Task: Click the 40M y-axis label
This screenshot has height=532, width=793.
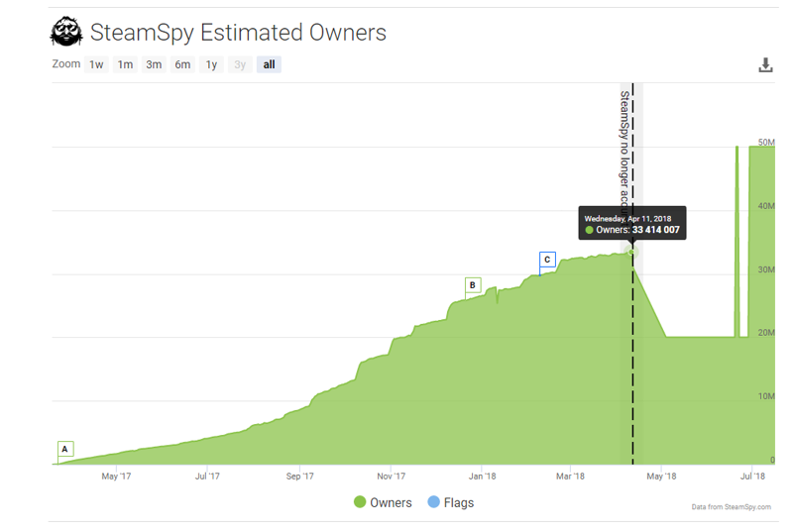Action: (x=766, y=206)
